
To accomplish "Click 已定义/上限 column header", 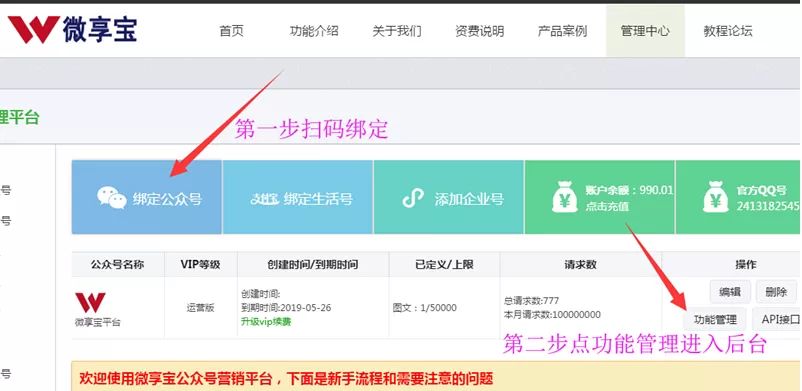I will 444,265.
